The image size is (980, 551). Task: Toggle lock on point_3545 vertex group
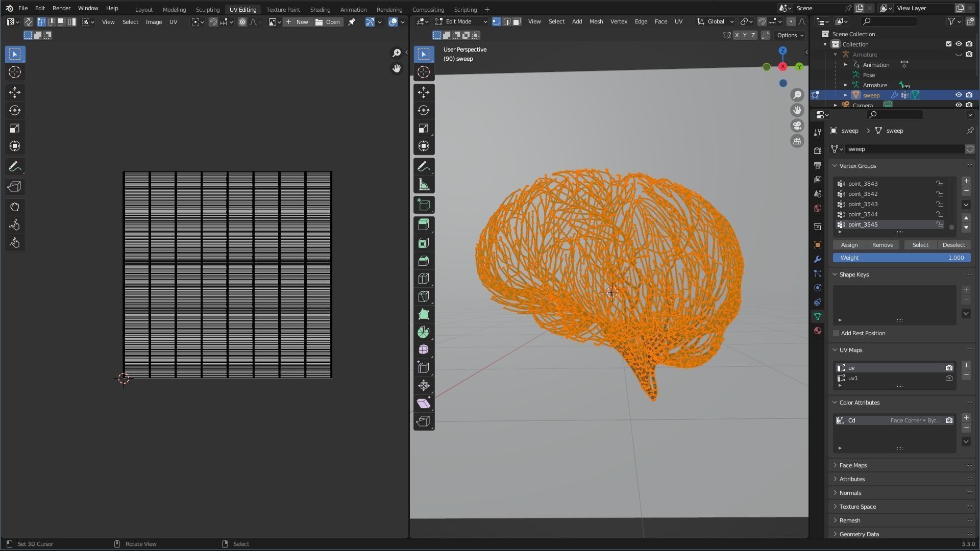coord(940,224)
